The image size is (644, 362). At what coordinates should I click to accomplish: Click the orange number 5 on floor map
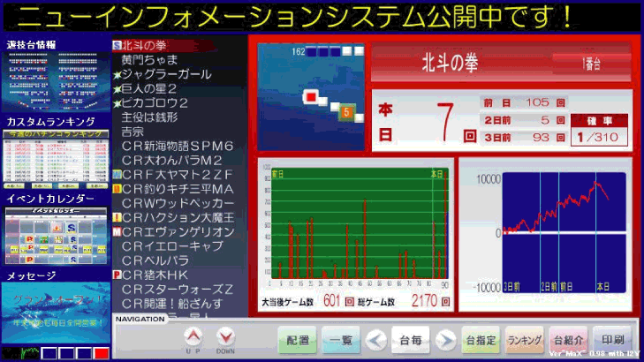pyautogui.click(x=346, y=111)
